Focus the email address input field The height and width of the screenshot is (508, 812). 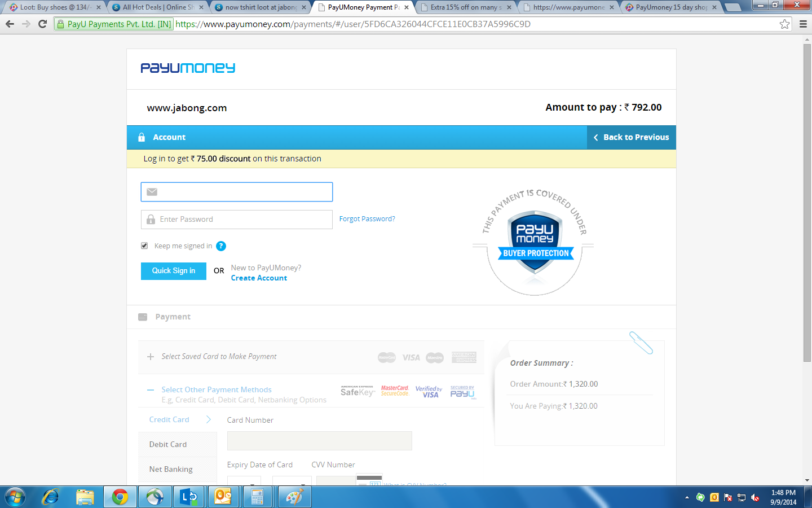point(237,192)
